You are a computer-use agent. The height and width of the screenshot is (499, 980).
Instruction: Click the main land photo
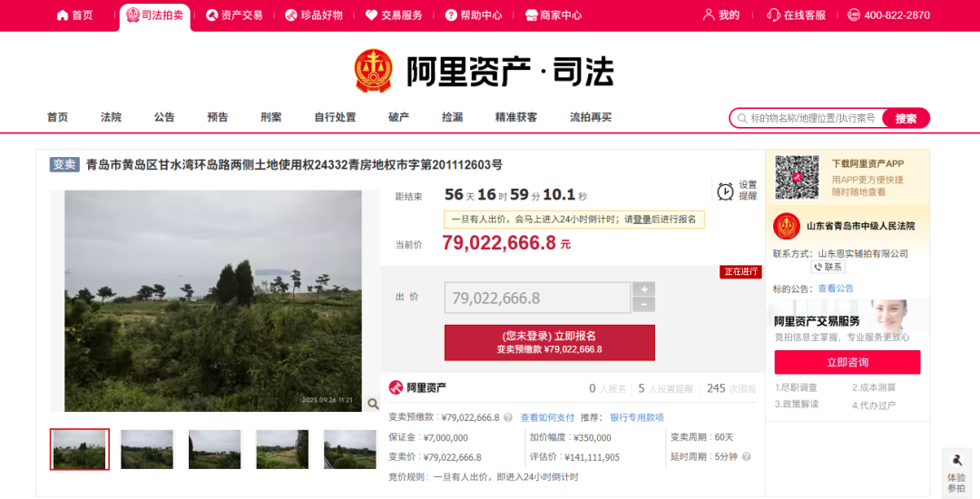click(x=213, y=301)
